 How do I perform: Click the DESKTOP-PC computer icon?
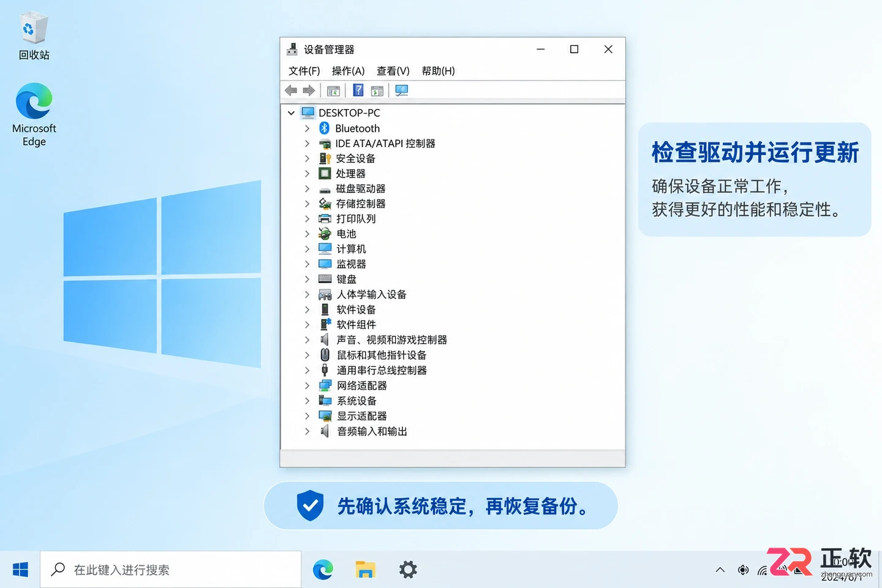click(x=307, y=113)
